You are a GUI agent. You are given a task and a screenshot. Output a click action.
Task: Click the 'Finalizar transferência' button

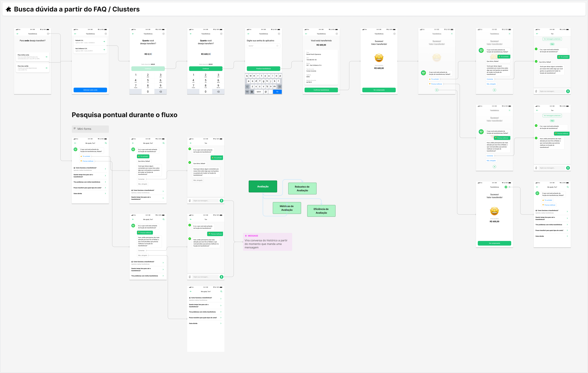263,69
